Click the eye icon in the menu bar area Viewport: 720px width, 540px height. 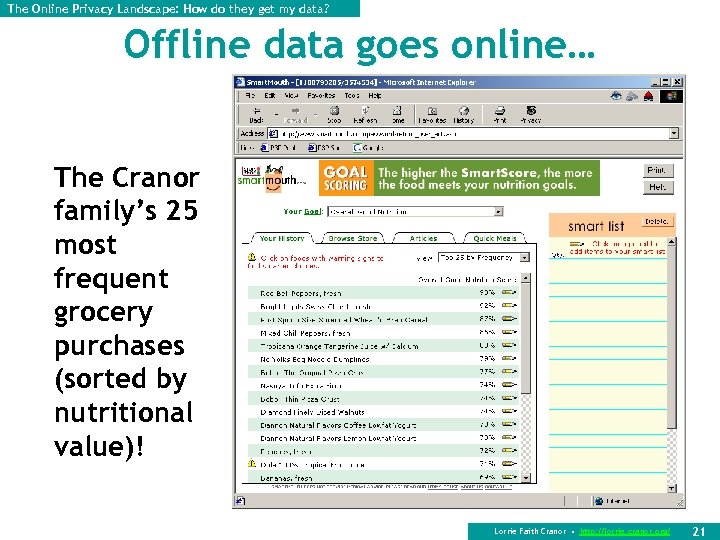[616, 96]
